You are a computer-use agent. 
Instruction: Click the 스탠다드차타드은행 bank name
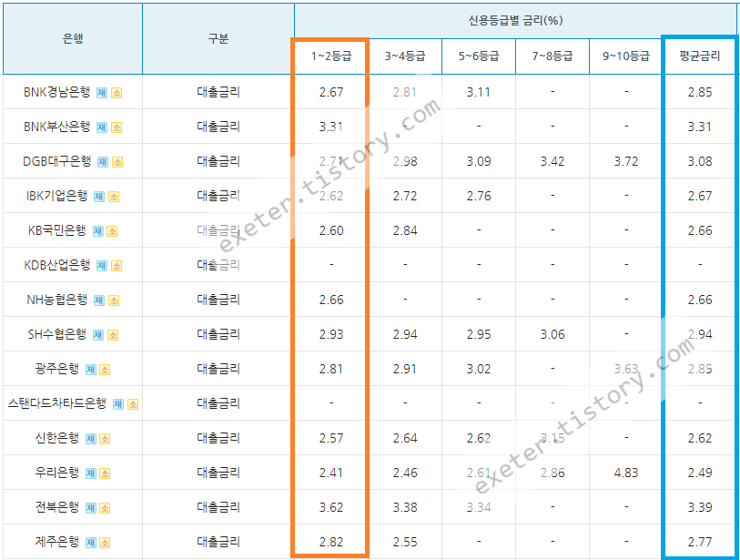[x=57, y=403]
